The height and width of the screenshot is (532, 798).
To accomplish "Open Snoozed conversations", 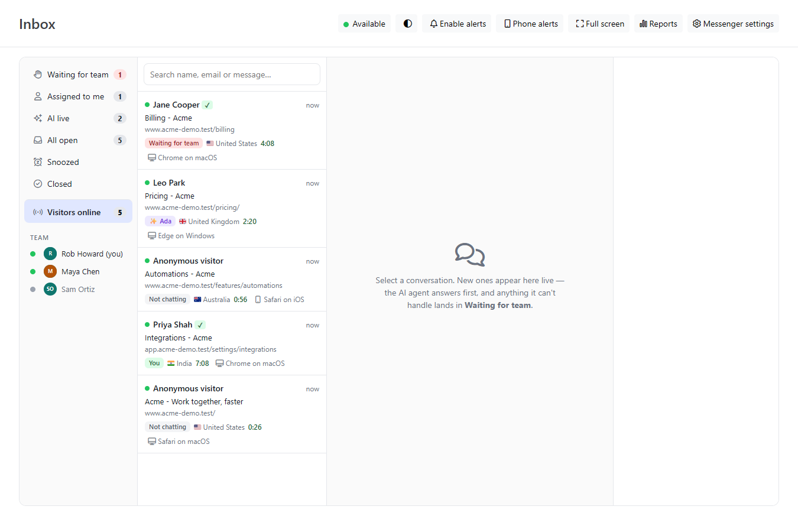I will (x=78, y=162).
